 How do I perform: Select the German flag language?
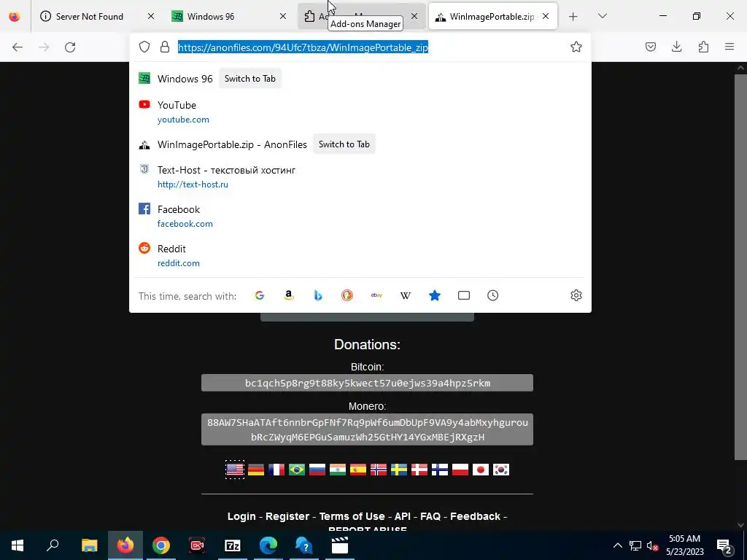(x=256, y=470)
